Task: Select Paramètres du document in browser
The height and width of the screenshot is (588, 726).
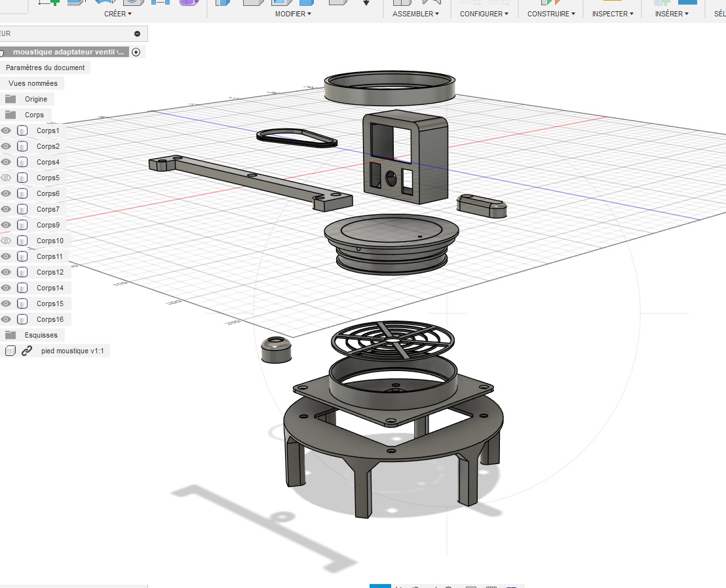Action: coord(45,68)
